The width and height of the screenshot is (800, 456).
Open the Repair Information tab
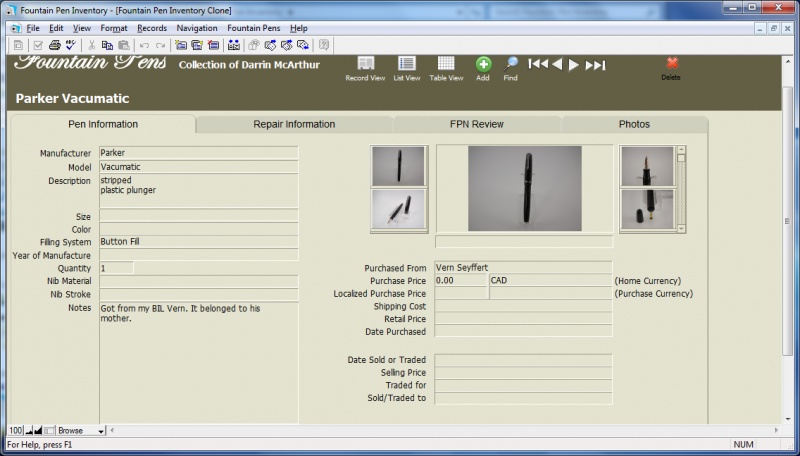coord(294,124)
